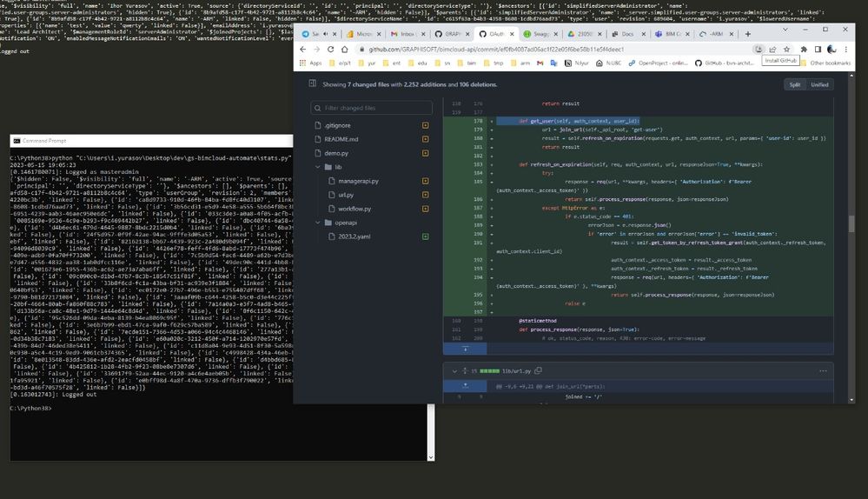Click the browser share page icon
The image size is (868, 499).
(772, 50)
